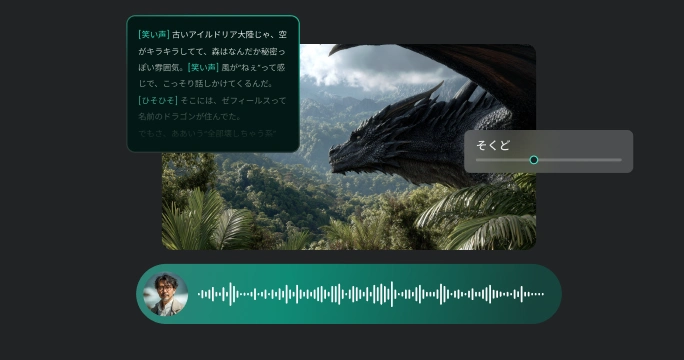Set speed by clicking slider track's right end

pyautogui.click(x=619, y=160)
